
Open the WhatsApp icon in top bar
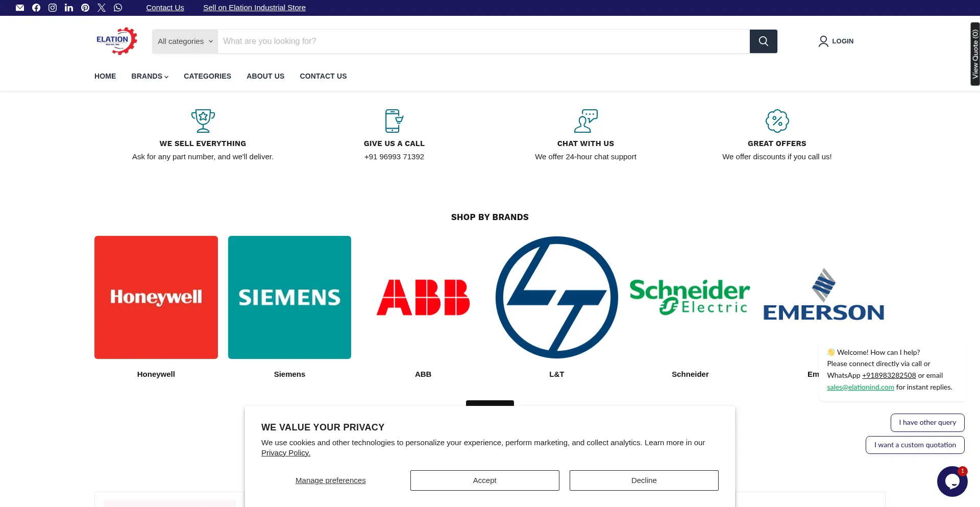[x=118, y=8]
